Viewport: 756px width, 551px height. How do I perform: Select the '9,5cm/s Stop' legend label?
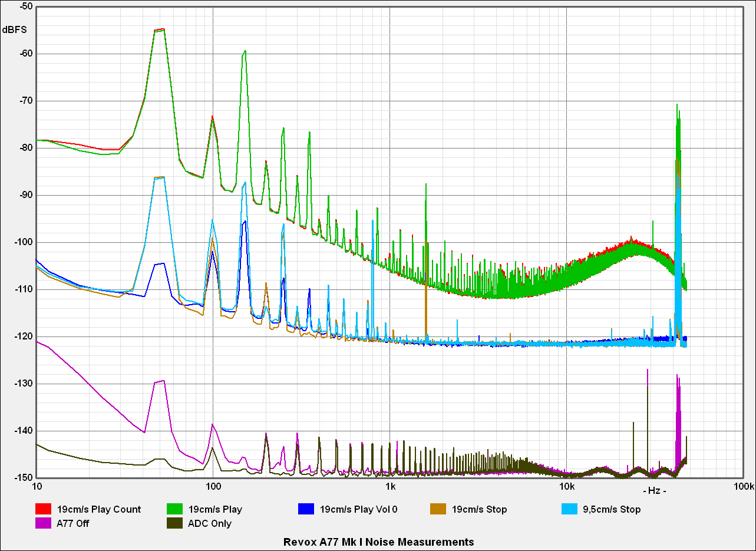[612, 509]
